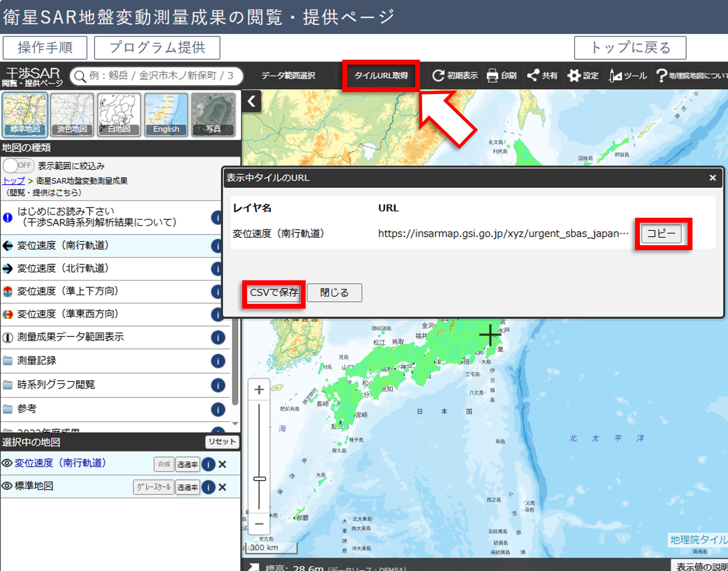Viewport: 728px width, 571px height.
Task: Open はじめにお読み下さい item
Action: (x=97, y=217)
